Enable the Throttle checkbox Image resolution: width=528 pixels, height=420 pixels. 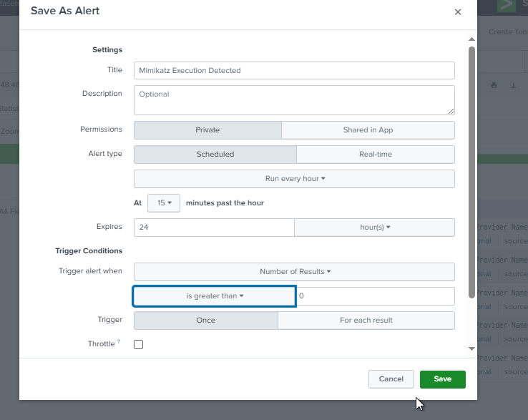pyautogui.click(x=138, y=344)
